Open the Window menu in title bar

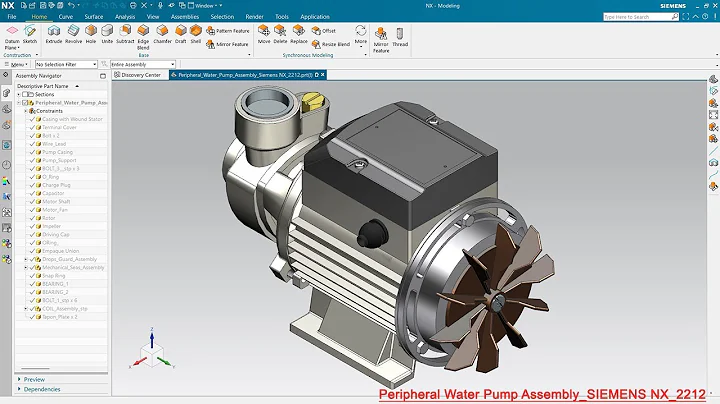204,6
